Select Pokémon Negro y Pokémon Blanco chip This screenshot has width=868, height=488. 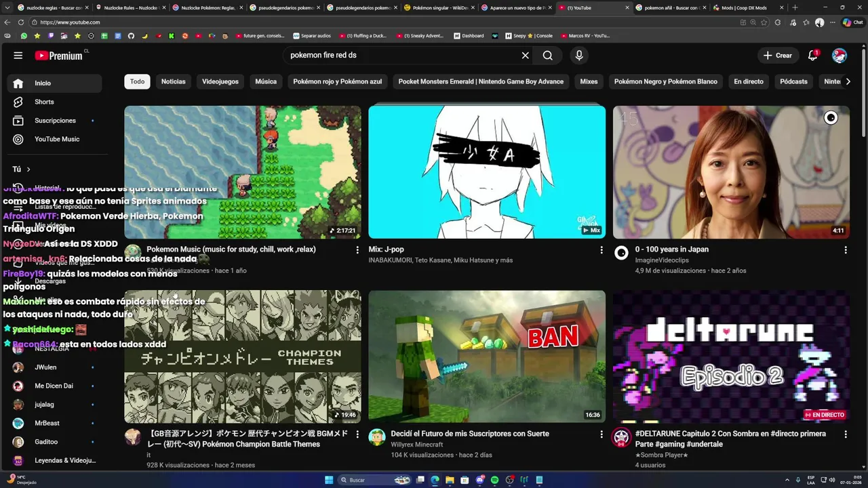click(x=666, y=81)
